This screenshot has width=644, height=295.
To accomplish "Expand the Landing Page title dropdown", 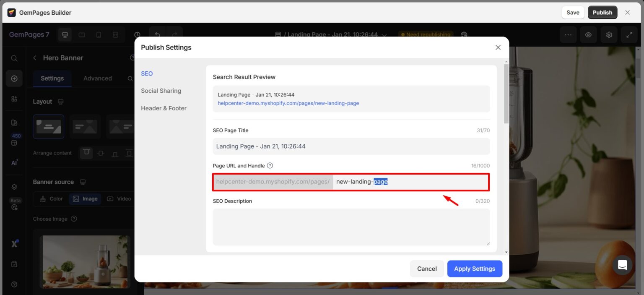I will (384, 35).
